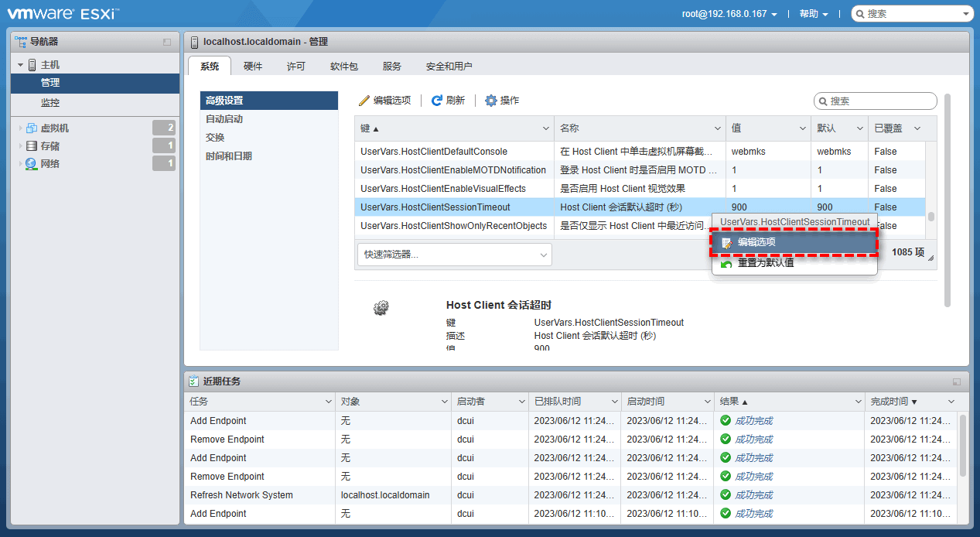Viewport: 980px width, 537px height.
Task: Collapse the Host tree node in navigator
Action: (x=21, y=65)
